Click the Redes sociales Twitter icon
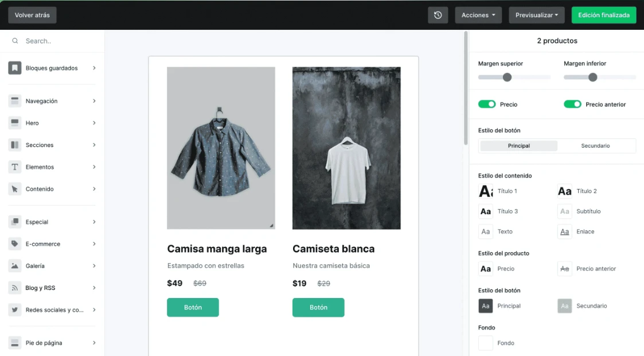This screenshot has width=644, height=356. [x=15, y=310]
